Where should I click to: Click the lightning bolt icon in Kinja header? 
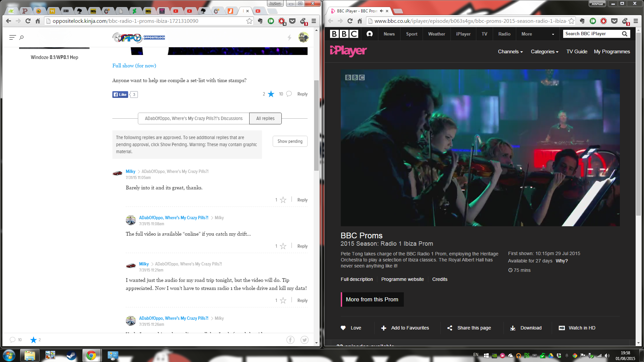click(x=289, y=38)
